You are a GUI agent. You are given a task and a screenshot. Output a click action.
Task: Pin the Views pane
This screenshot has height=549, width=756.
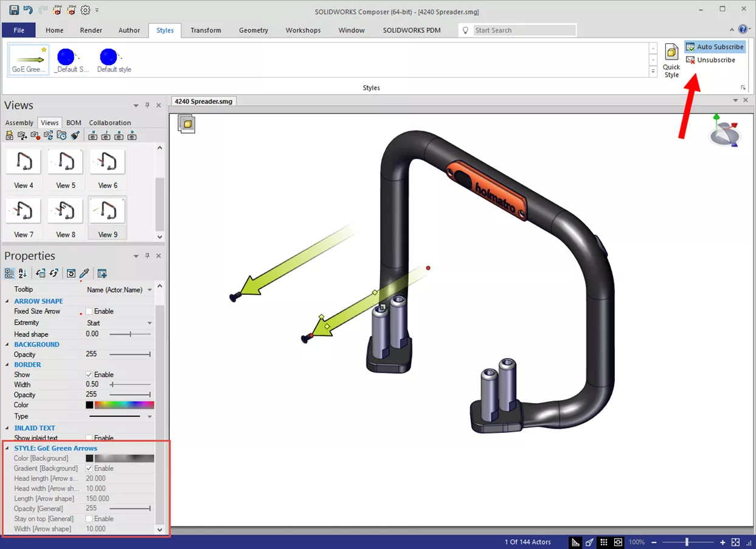[x=147, y=105]
